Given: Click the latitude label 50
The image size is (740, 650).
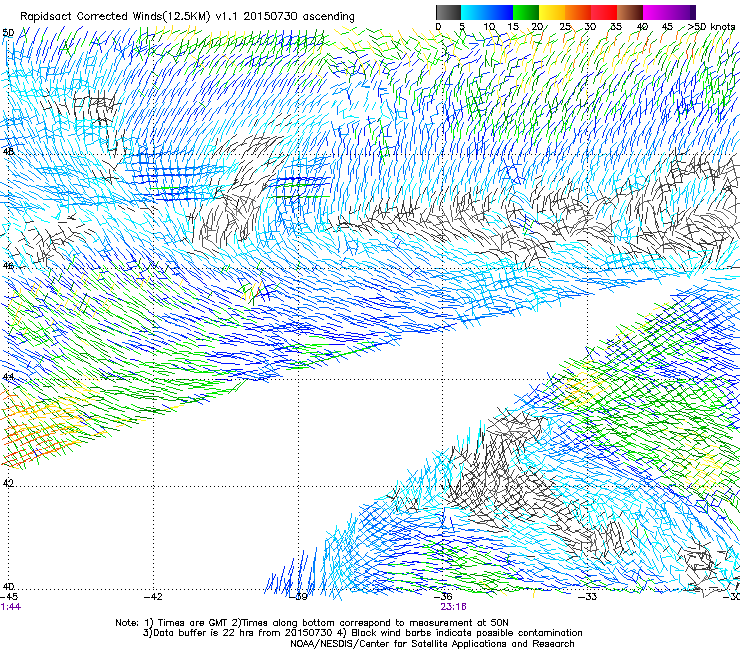Looking at the screenshot, I should click(8, 33).
